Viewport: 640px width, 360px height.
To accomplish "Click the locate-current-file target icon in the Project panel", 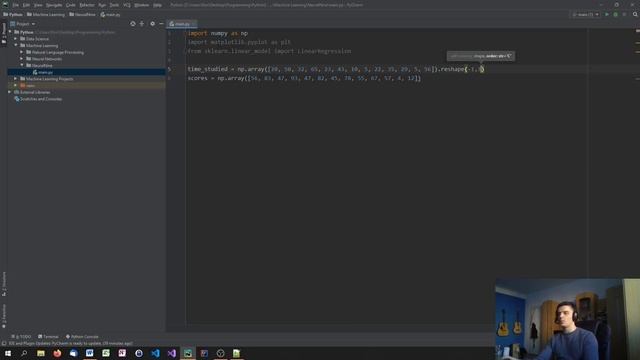I will (x=133, y=24).
